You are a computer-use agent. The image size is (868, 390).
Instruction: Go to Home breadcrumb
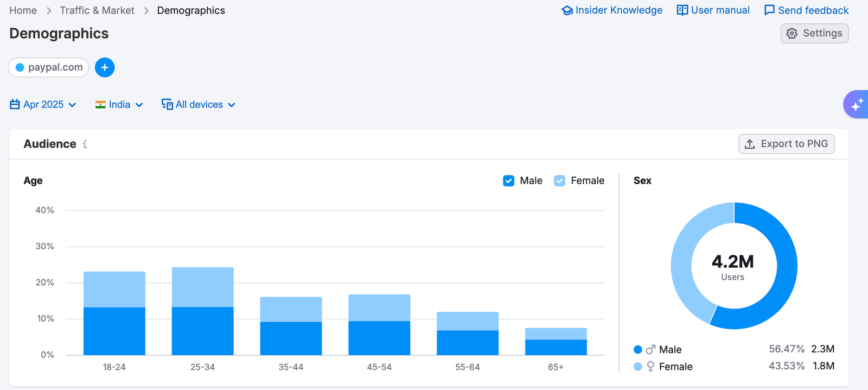(23, 10)
